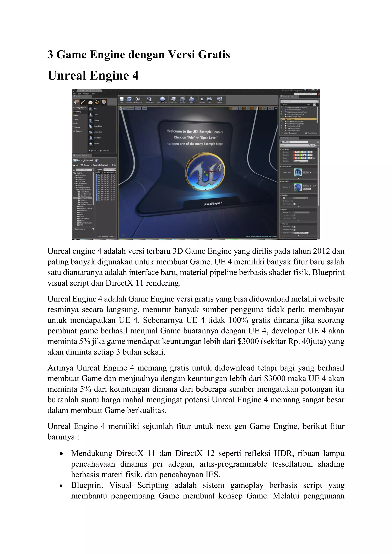Open the File menu
392x554 pixels.
[x=74, y=94]
